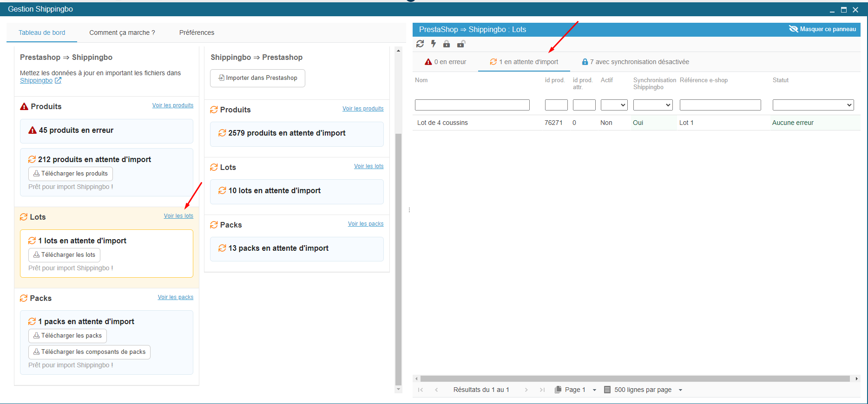Switch to Tableau de bord tab

42,33
